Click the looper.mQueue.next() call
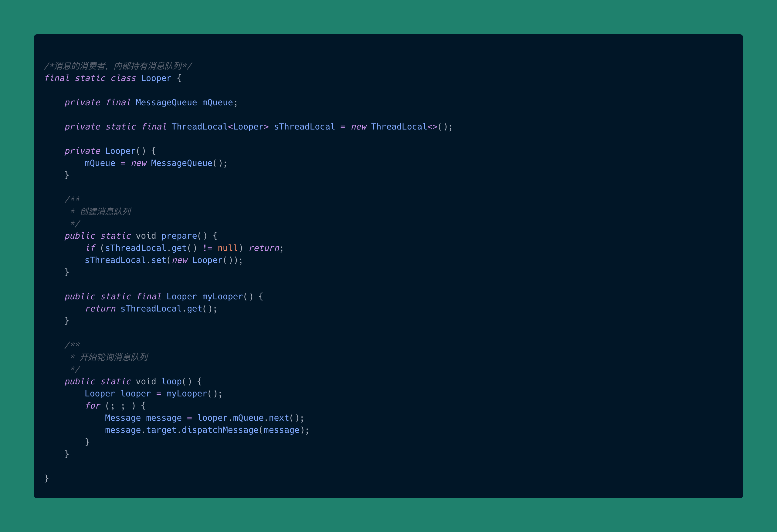Viewport: 777px width, 532px height. point(251,418)
